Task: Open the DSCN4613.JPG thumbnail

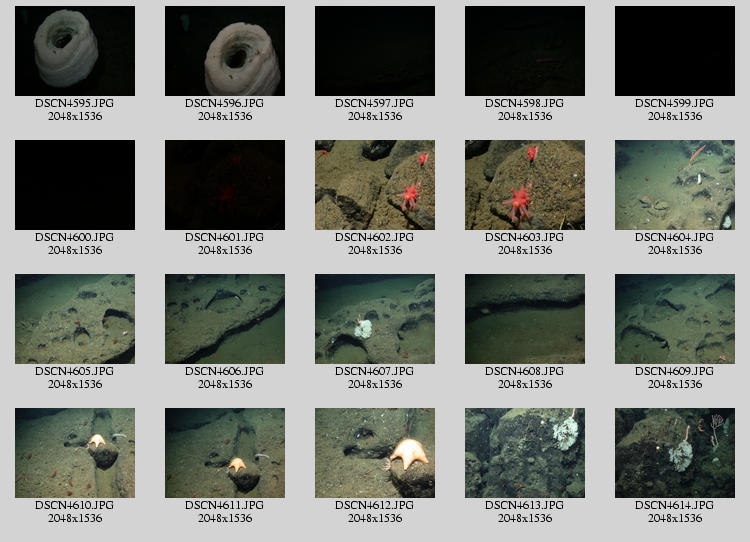Action: pos(524,453)
